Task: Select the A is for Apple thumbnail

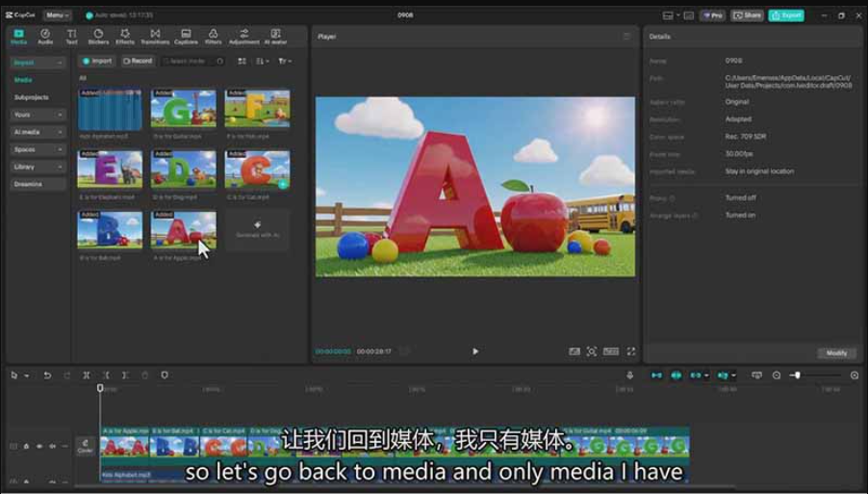Action: click(x=183, y=231)
